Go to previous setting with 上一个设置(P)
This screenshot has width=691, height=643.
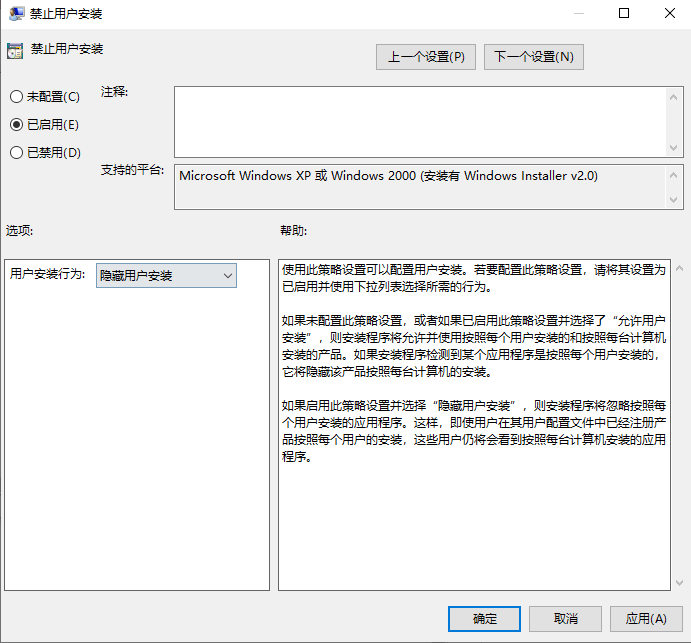pos(426,57)
